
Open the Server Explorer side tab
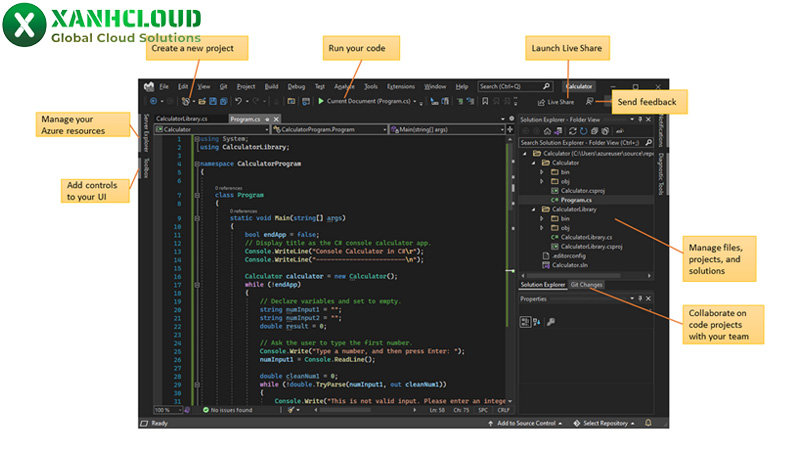[x=146, y=133]
